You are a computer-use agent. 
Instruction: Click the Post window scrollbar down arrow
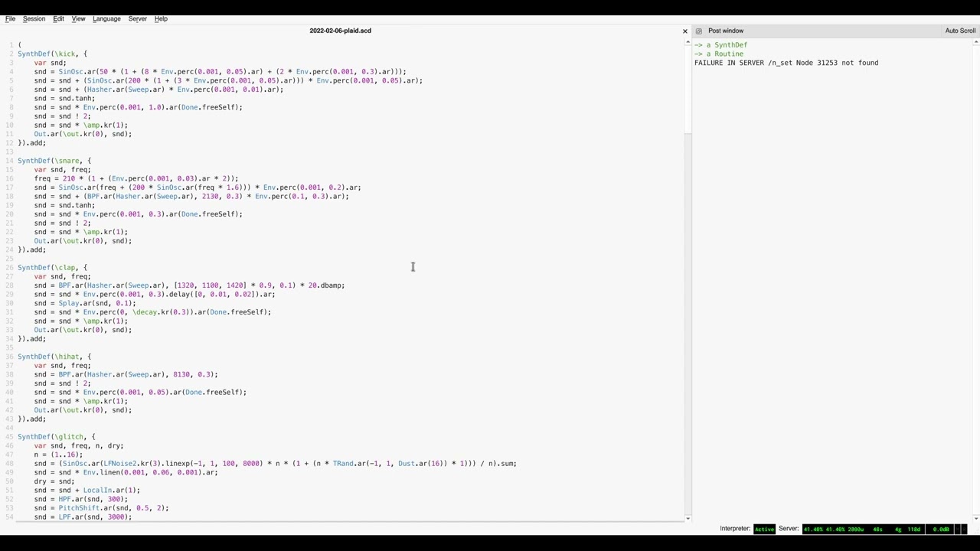[976, 518]
